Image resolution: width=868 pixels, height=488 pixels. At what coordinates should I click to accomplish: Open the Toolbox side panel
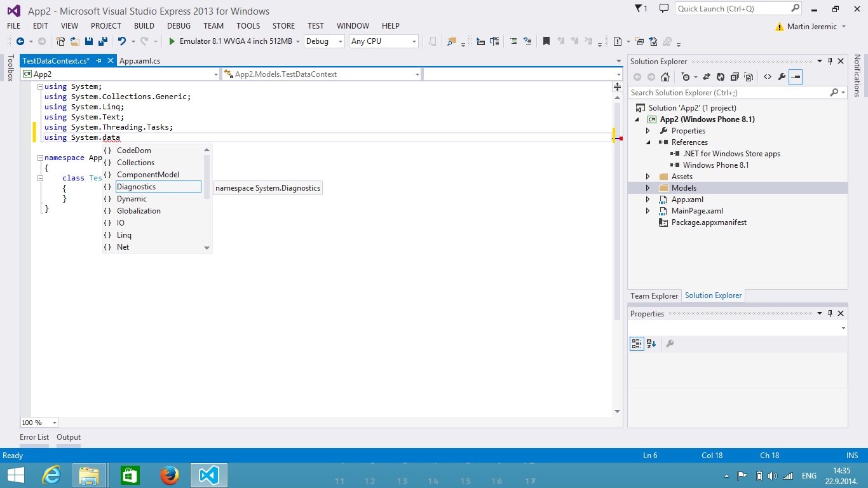(x=10, y=68)
